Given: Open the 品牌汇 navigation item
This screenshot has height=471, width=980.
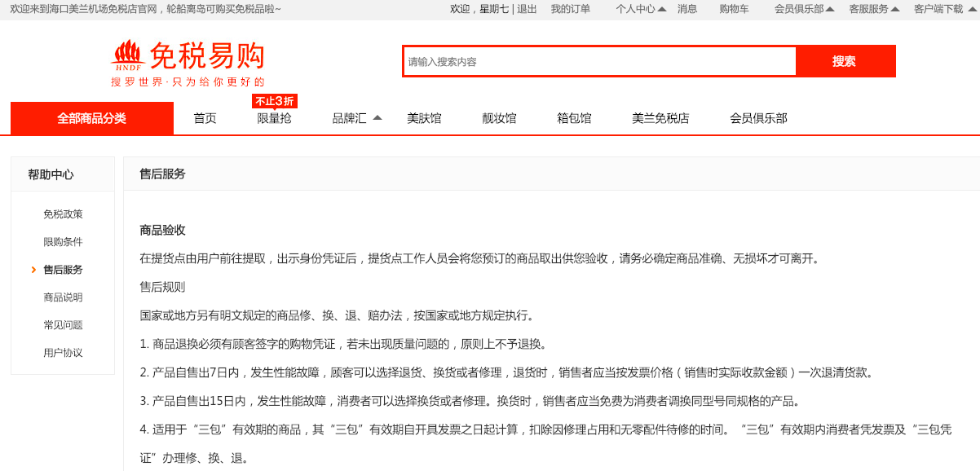Looking at the screenshot, I should pos(349,118).
